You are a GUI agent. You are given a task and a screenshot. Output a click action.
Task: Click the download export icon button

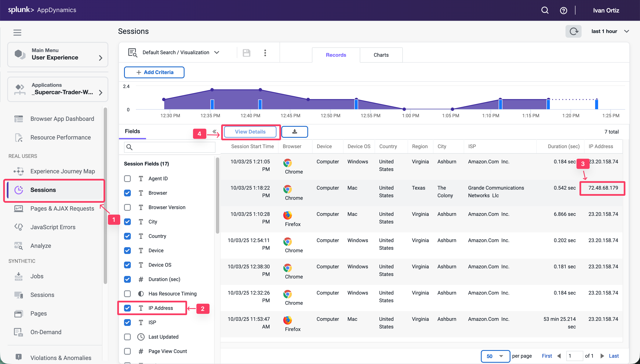point(295,132)
